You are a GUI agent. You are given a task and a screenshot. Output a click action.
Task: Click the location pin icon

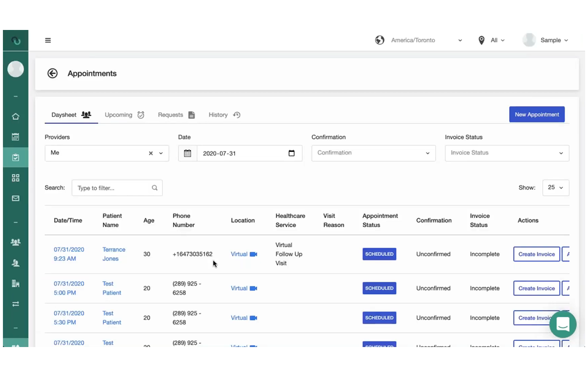[x=481, y=41]
